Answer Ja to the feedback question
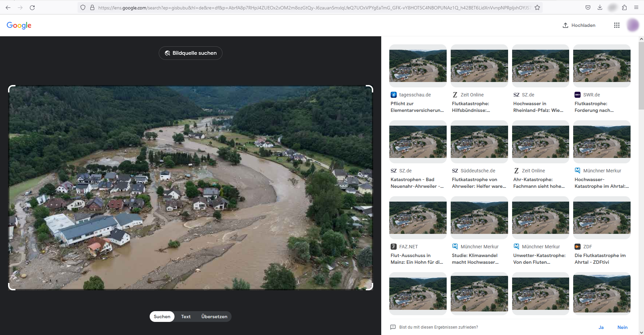Image resolution: width=644 pixels, height=335 pixels. pyautogui.click(x=601, y=327)
